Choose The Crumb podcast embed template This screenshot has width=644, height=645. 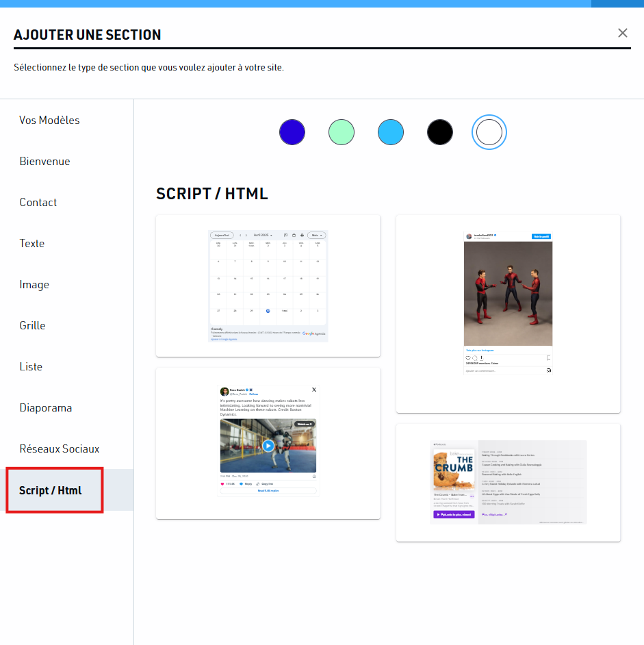point(508,483)
